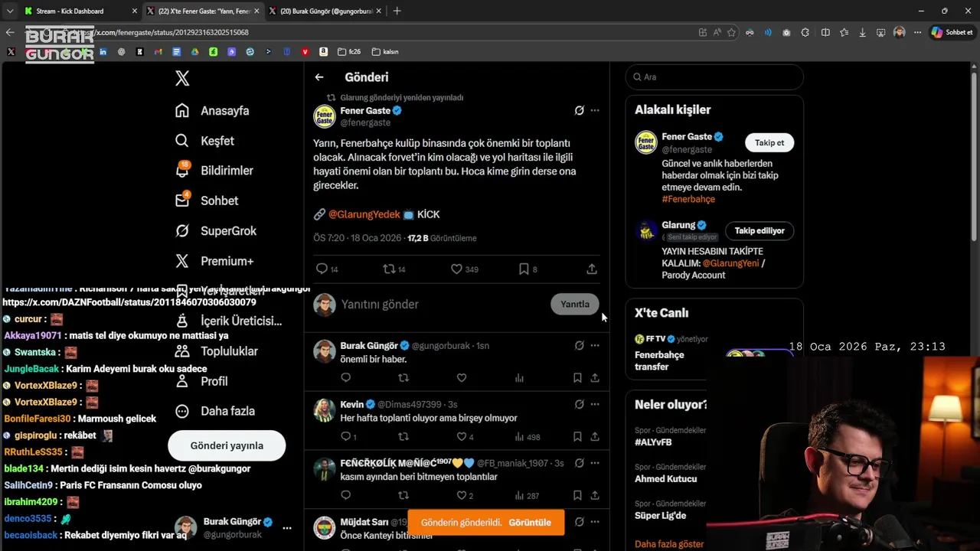Viewport: 980px width, 551px height.
Task: Open Profil page
Action: [201, 381]
